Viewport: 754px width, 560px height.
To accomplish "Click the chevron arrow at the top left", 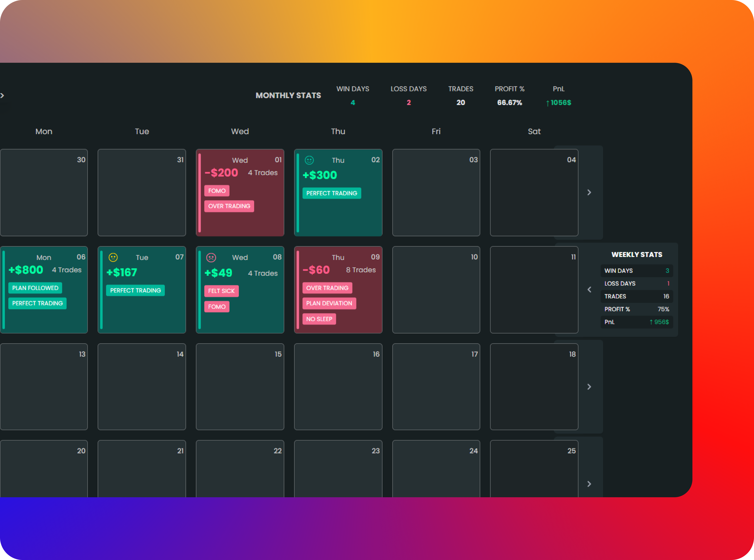I will tap(2, 96).
